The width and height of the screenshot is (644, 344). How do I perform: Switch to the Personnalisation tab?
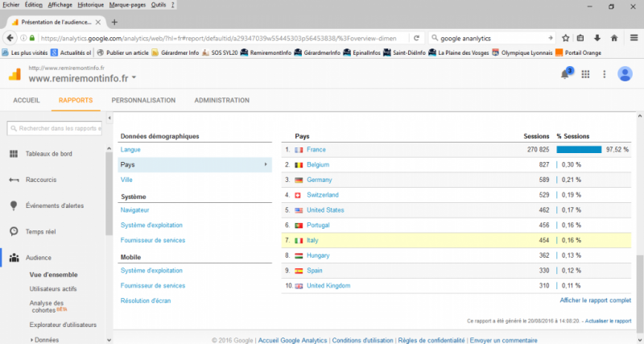(x=143, y=101)
